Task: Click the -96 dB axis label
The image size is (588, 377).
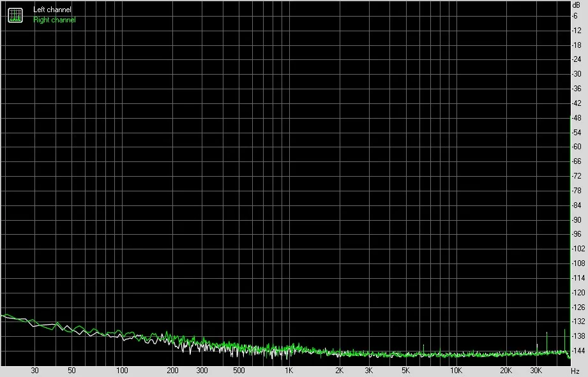Action: coord(577,234)
